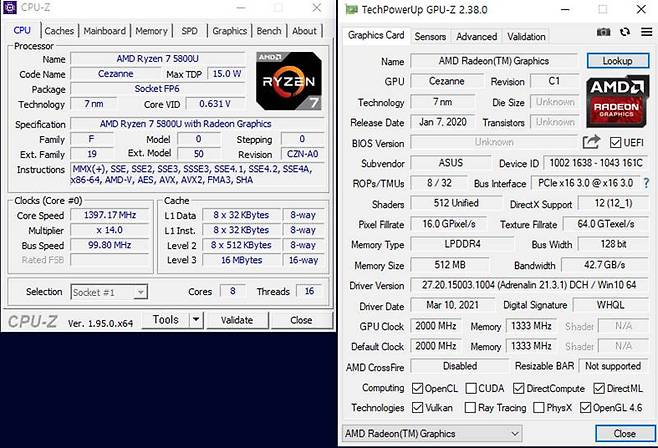Open the AMD Radeon(TM) Graphics GPU selector
The image size is (658, 448).
[x=432, y=434]
